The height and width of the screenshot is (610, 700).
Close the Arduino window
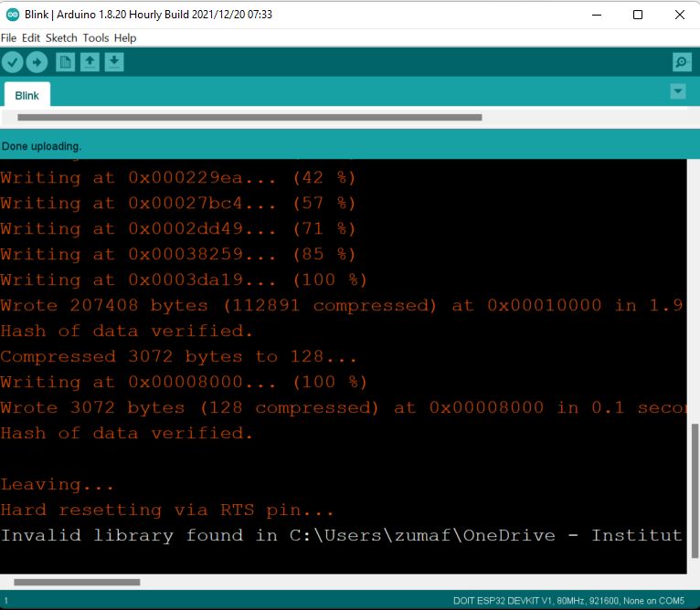tap(680, 15)
